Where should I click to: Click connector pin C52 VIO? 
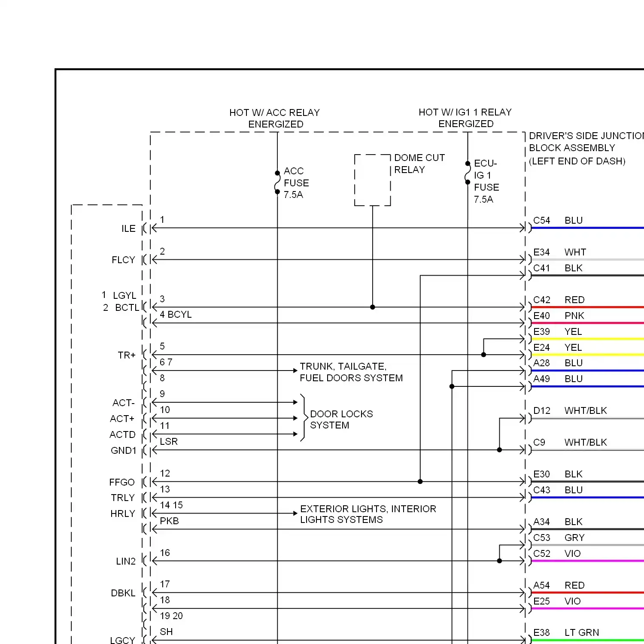557,553
